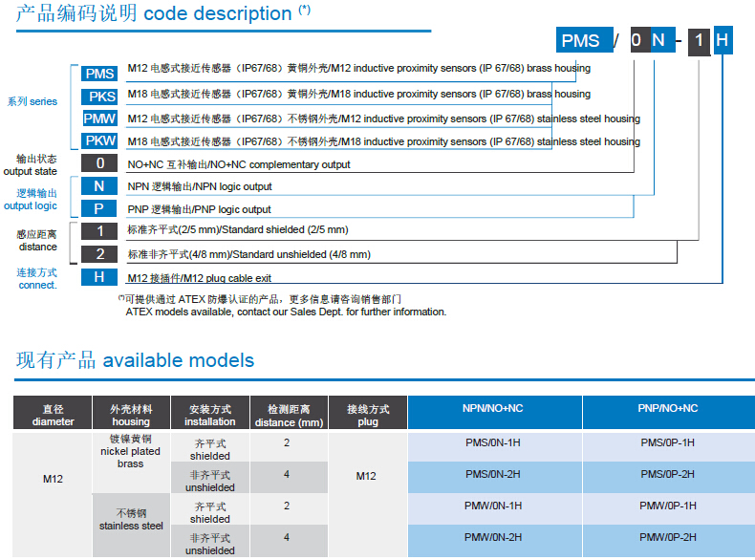Click the 外壳材料 housing column header

(131, 415)
